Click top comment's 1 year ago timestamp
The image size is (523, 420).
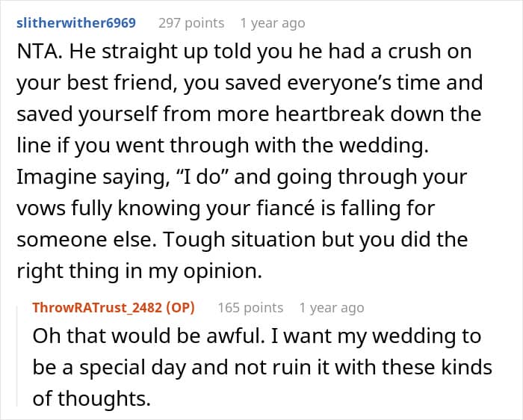pyautogui.click(x=273, y=23)
